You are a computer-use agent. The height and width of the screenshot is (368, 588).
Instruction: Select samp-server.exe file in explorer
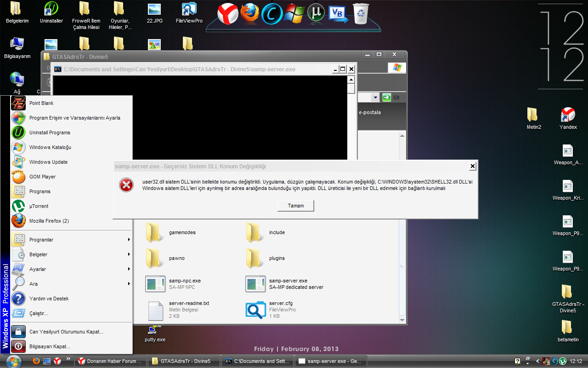point(285,284)
